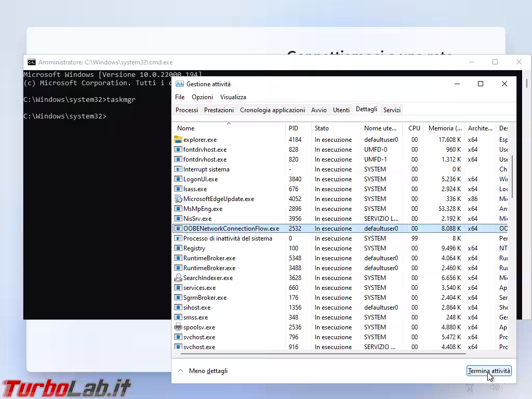532x399 pixels.
Task: Open the Opzioni menu
Action: point(202,97)
